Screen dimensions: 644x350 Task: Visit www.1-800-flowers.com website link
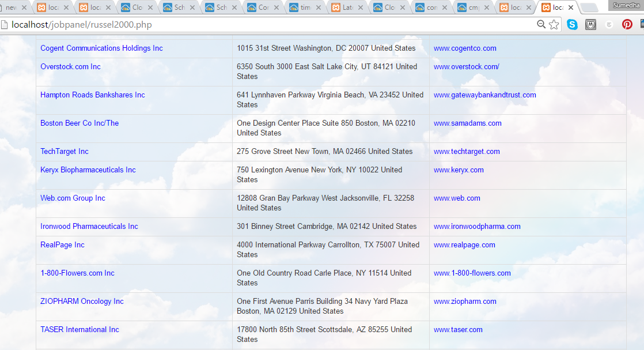(x=472, y=273)
